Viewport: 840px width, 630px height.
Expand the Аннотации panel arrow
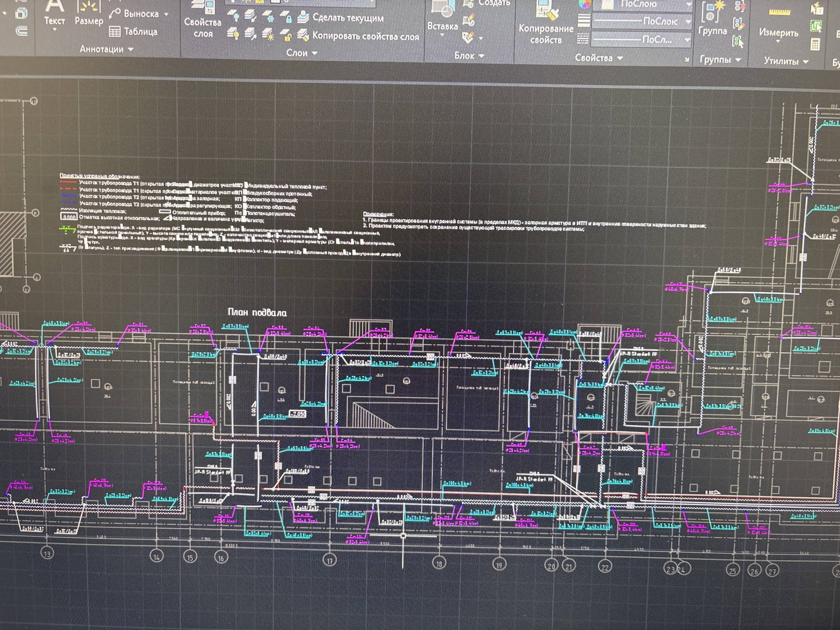pyautogui.click(x=131, y=50)
